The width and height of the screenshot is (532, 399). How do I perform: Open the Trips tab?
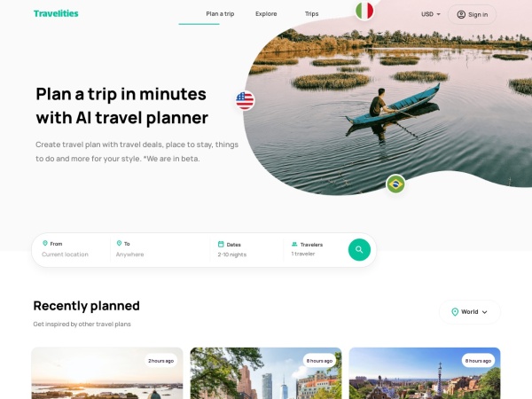click(311, 14)
